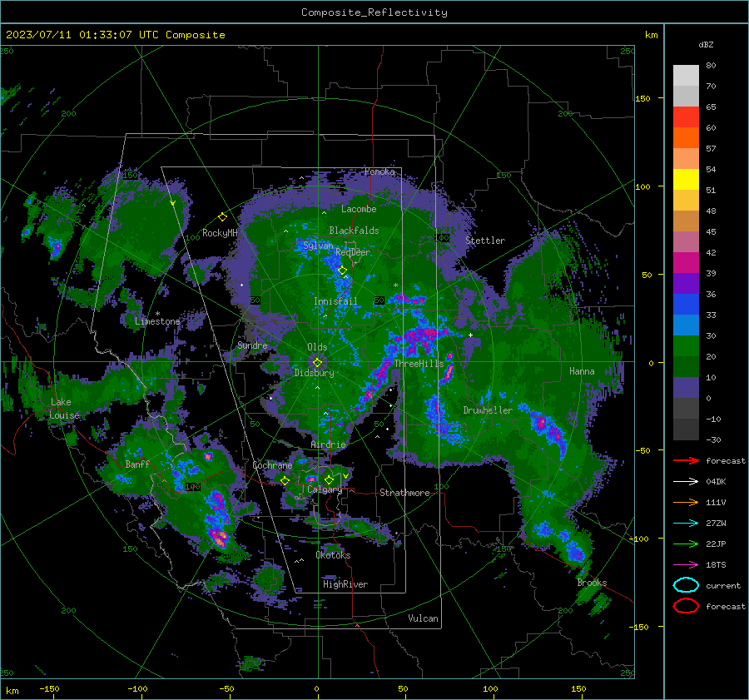Click the yellow diamond marker below RedDeer
This screenshot has width=749, height=700.
(342, 271)
